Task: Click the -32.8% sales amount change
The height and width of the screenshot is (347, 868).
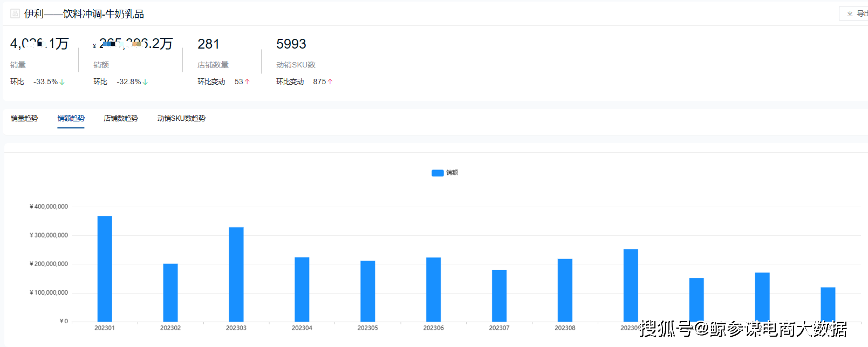Action: 129,81
